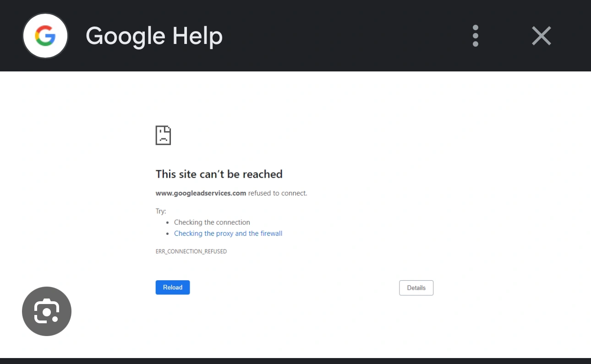Click the bullet before "Checking the connection"
This screenshot has width=591, height=364.
pyautogui.click(x=167, y=223)
